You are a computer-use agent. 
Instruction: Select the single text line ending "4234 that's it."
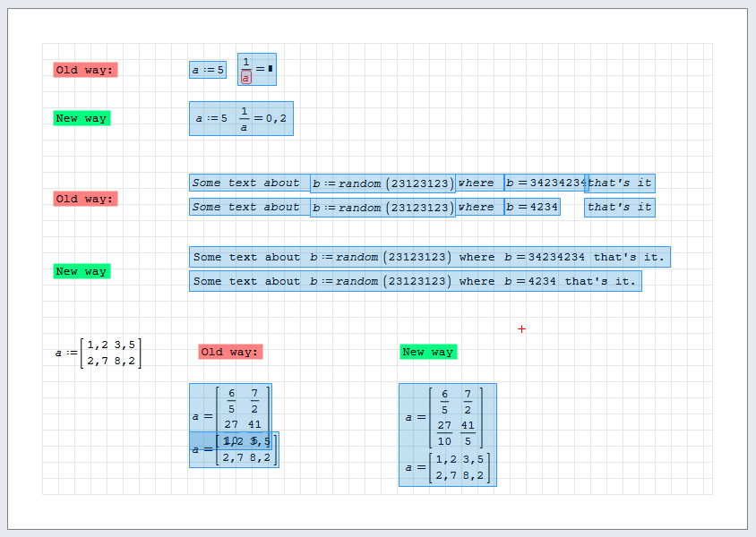[415, 282]
